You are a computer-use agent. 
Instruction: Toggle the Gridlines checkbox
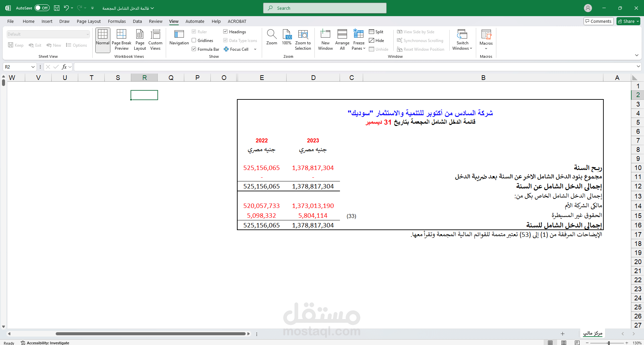click(194, 40)
